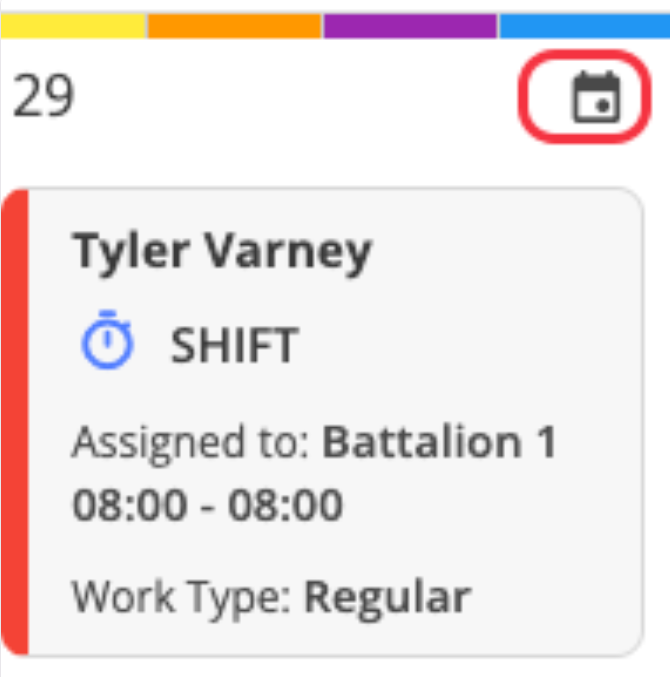Click the word Varney in the card title
Screen dimensions: 670x677
point(288,253)
